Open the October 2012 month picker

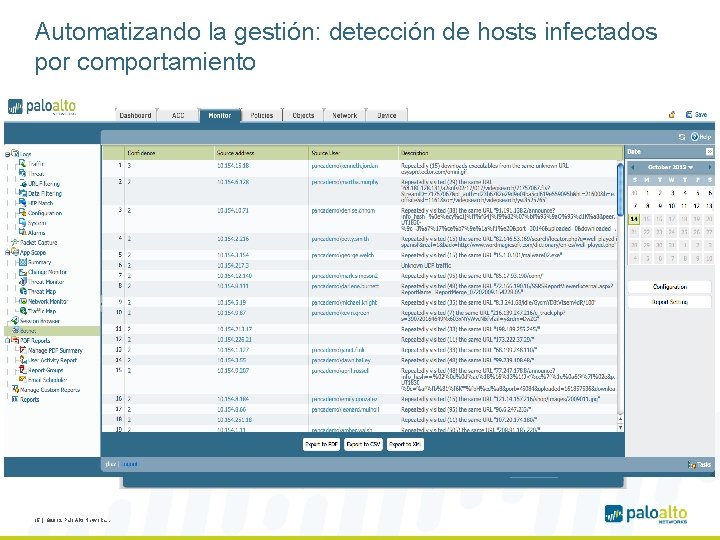[670, 167]
